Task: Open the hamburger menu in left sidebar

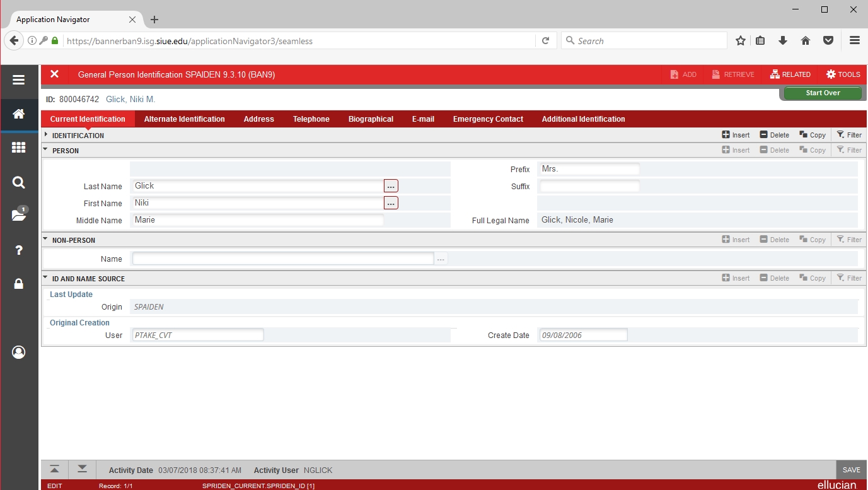Action: [19, 80]
